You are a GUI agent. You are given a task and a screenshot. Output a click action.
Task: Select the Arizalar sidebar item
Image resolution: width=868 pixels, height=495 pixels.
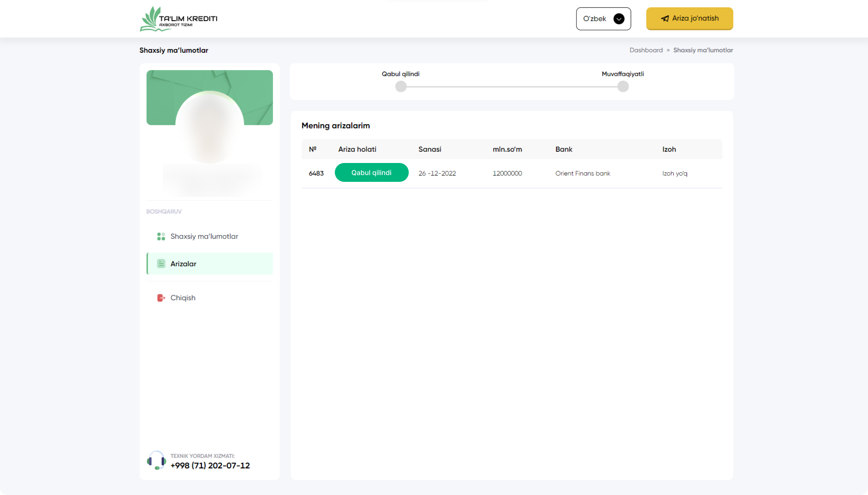point(210,264)
